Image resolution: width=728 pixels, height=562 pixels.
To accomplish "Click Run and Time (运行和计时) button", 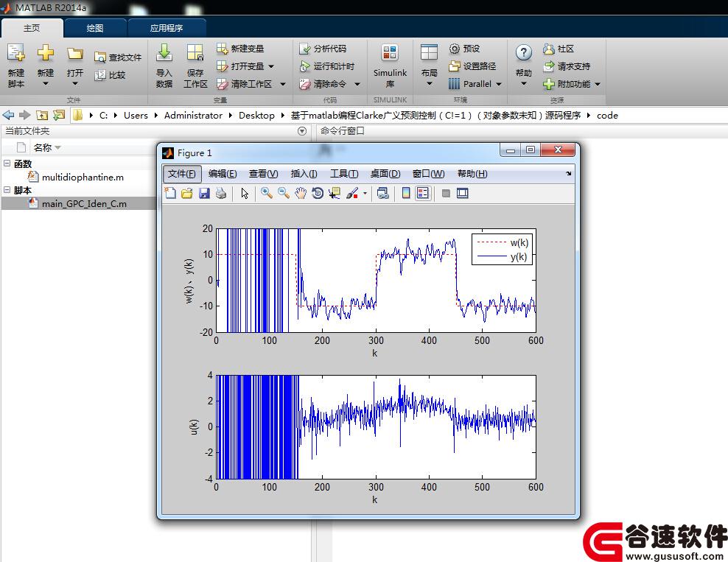I will (327, 66).
